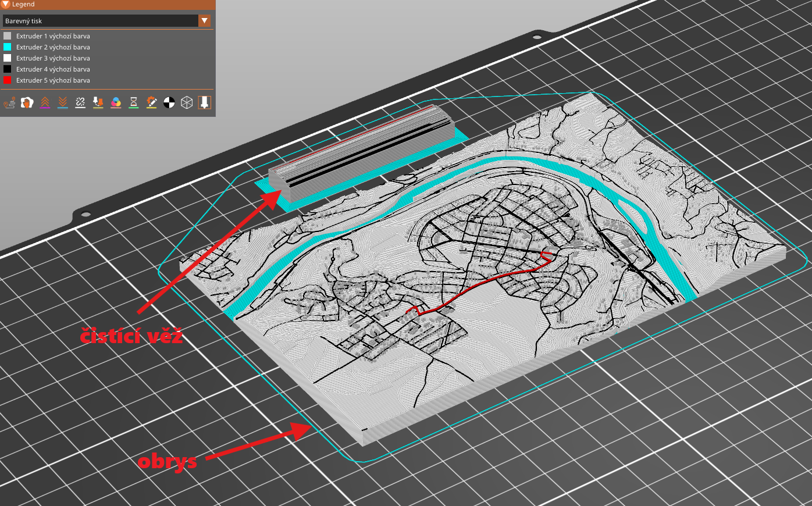Toggle wipe moves visibility icon
812x506 pixels.
tap(27, 103)
